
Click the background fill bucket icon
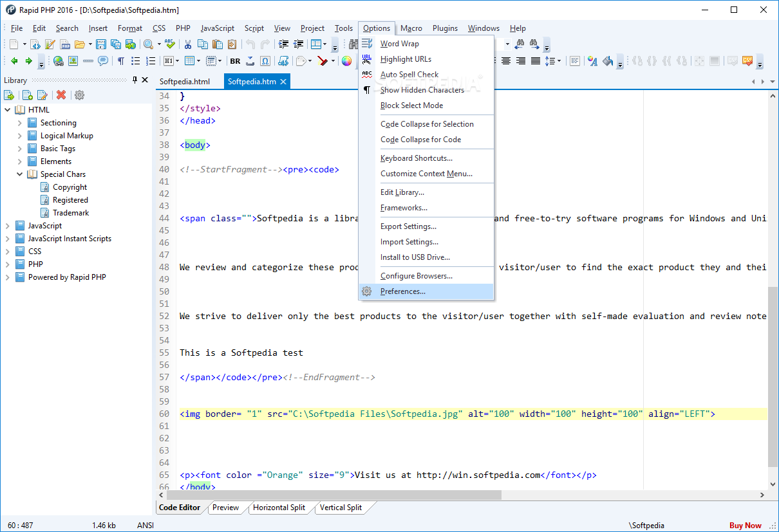coord(606,61)
